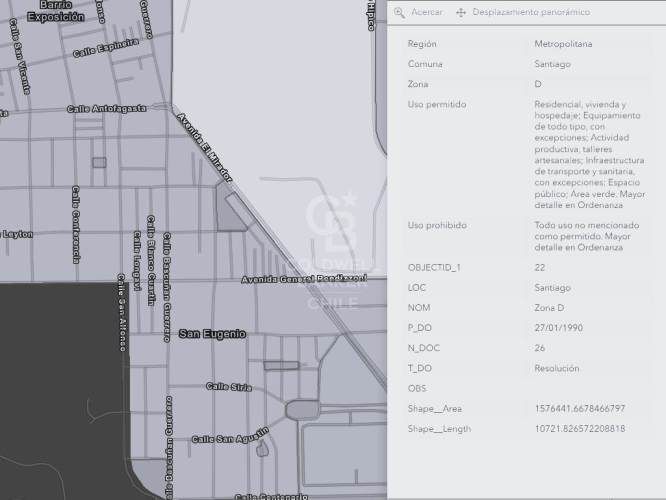
Task: Click the Calle San Agustín street label
Action: coord(229,437)
